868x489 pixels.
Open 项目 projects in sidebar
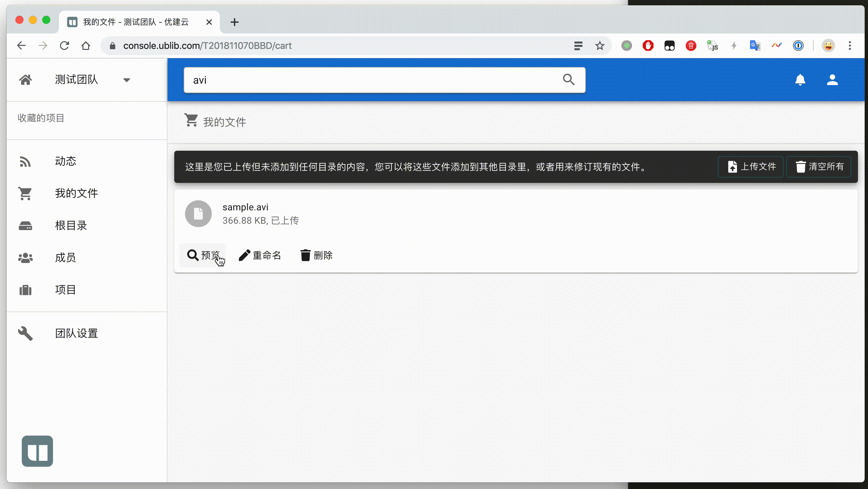(x=66, y=290)
